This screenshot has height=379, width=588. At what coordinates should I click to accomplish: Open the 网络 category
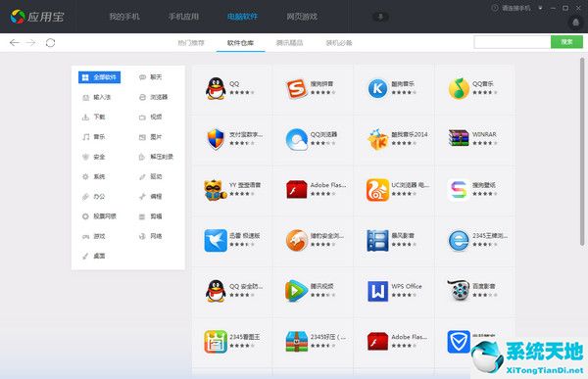click(x=150, y=236)
